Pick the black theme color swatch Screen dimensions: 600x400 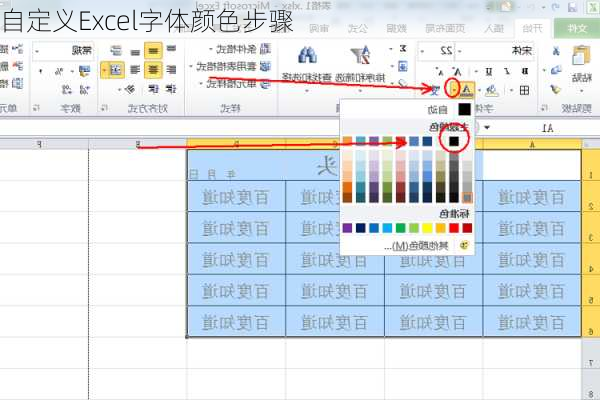pos(454,141)
